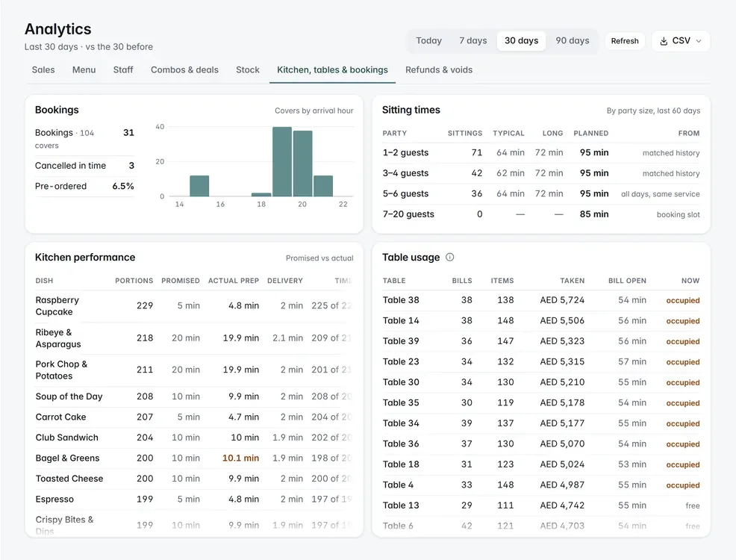Expand the CSV export dropdown chevron
736x560 pixels.
(699, 41)
